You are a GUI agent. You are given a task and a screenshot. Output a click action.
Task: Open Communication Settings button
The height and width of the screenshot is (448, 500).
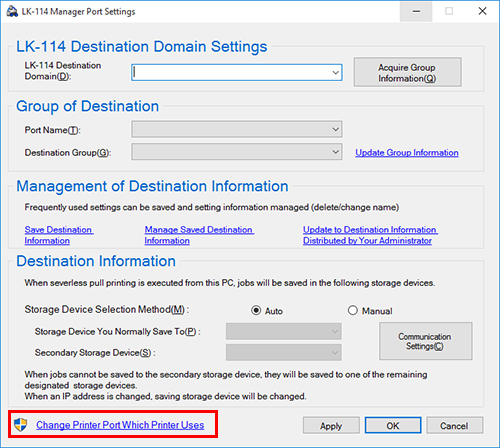pyautogui.click(x=426, y=341)
